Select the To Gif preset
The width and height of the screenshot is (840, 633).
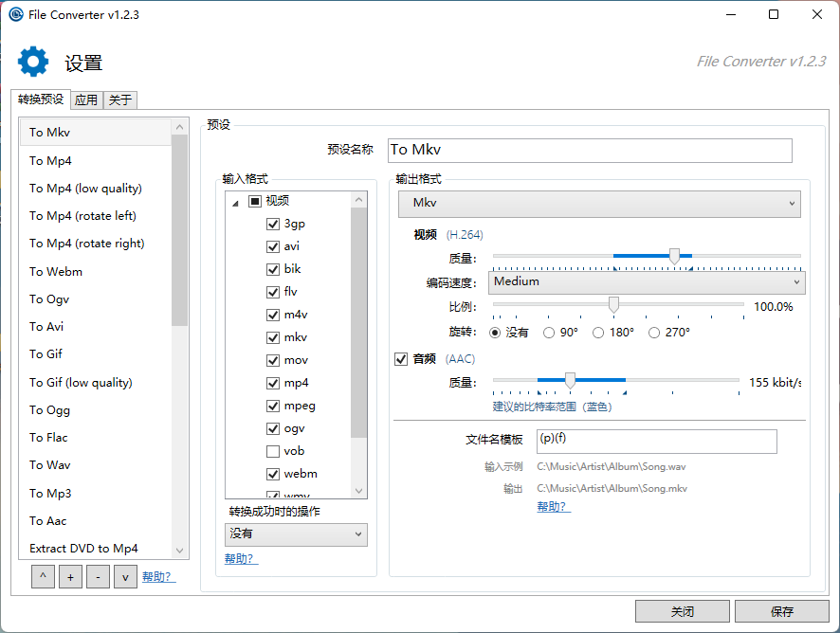click(x=96, y=354)
